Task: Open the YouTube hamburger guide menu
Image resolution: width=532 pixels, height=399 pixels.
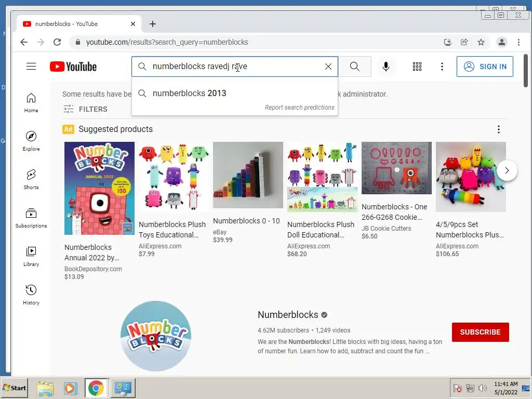Action: click(31, 66)
